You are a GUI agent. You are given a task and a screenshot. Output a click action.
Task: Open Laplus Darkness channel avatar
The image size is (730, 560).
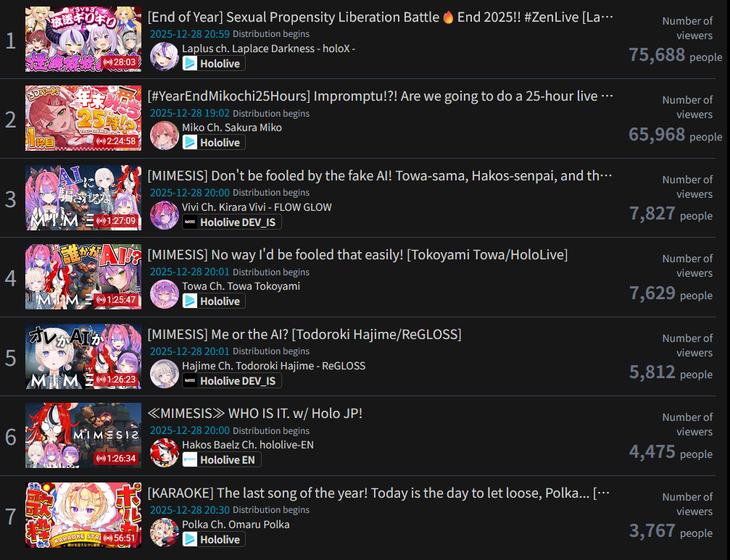pos(165,57)
